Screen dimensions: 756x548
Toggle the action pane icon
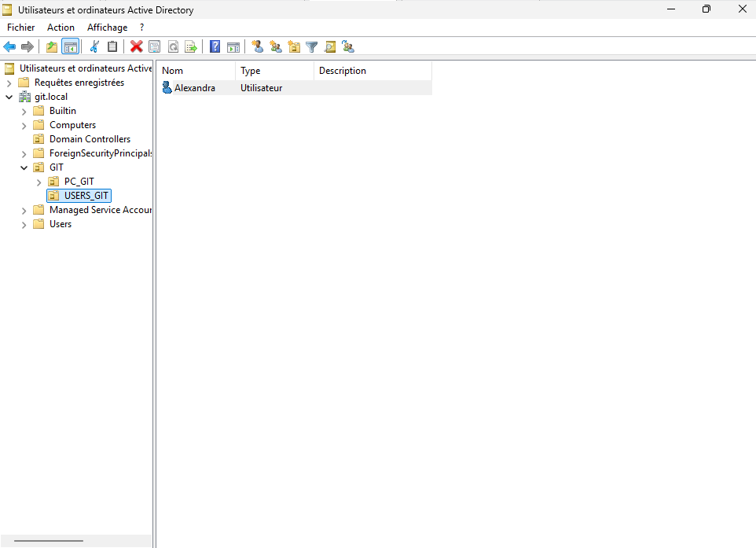pyautogui.click(x=233, y=47)
